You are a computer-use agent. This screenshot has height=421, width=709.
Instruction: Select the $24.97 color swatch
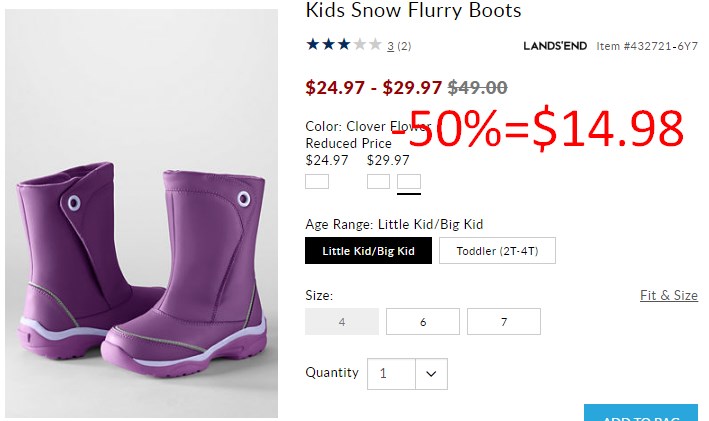317,182
